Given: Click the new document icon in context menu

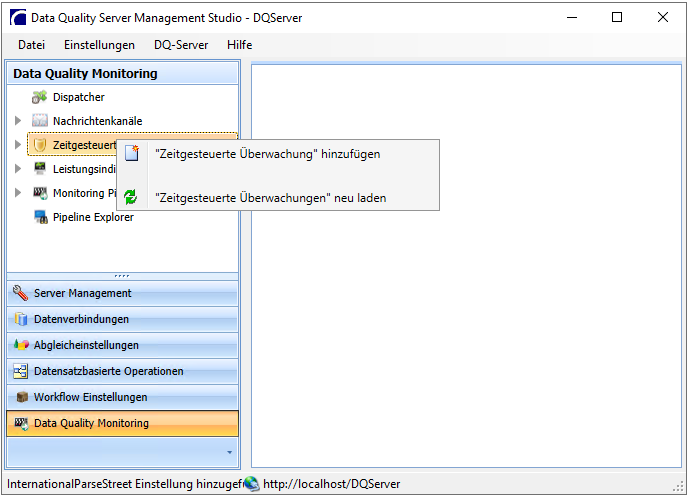Looking at the screenshot, I should (x=132, y=153).
